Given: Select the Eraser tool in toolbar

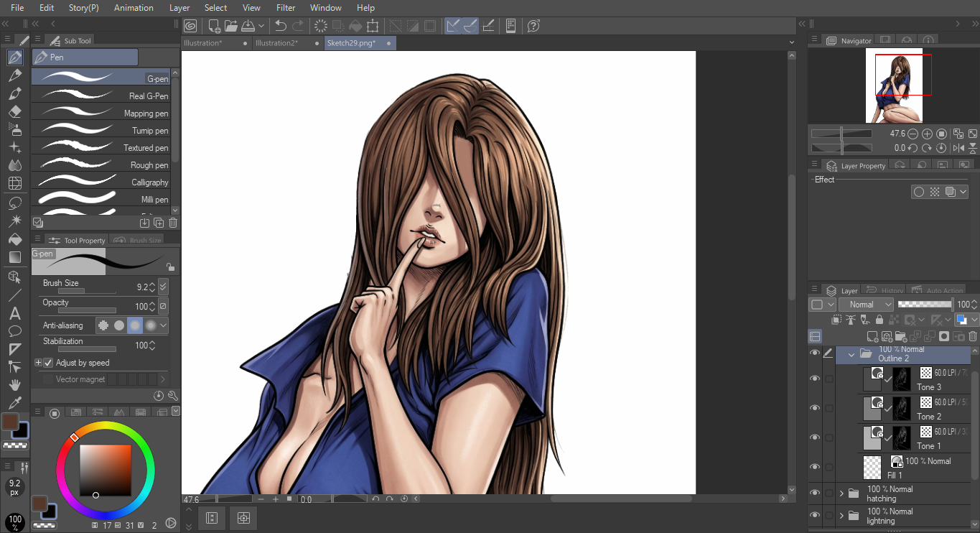Looking at the screenshot, I should coord(15,112).
